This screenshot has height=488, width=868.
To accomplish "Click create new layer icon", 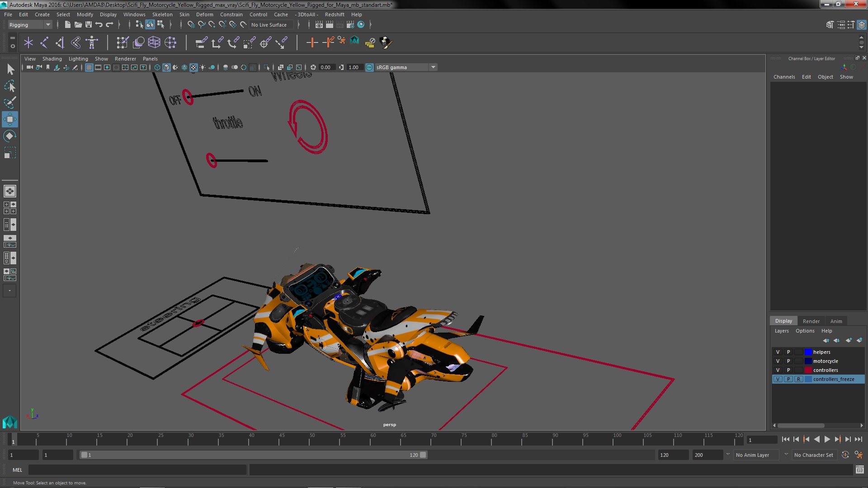I will (849, 340).
